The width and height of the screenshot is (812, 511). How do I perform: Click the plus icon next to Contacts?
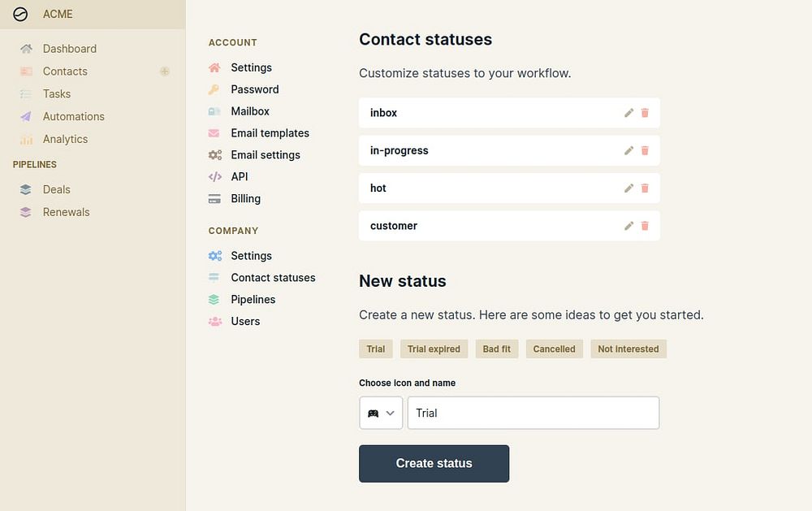165,71
